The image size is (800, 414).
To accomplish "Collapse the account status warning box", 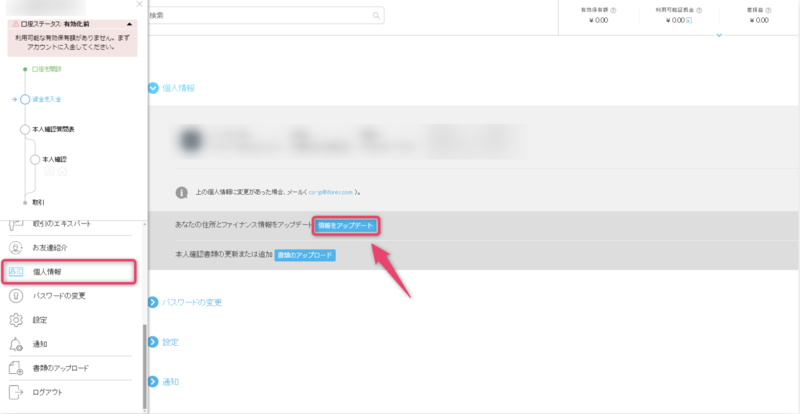I will click(129, 24).
